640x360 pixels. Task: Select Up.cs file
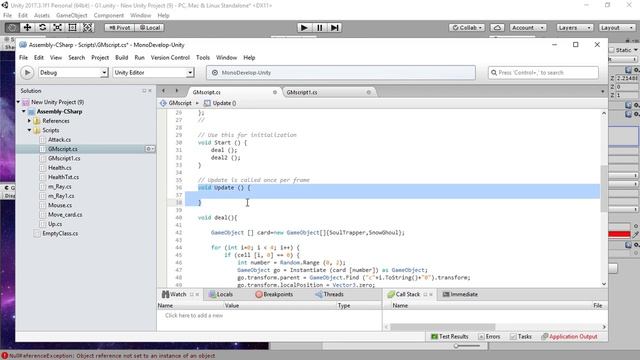coord(55,224)
